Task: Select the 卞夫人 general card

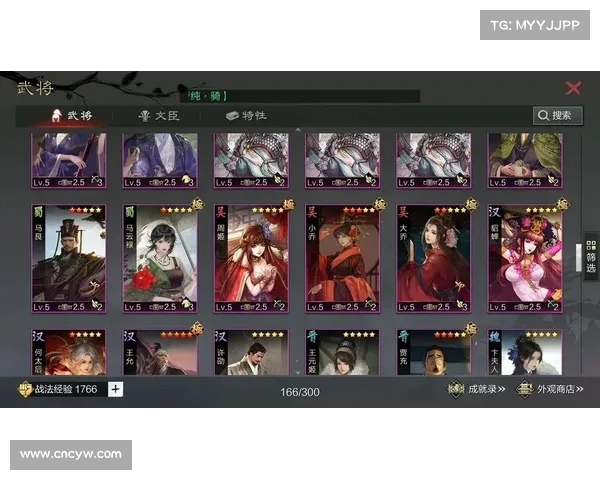Action: (525, 352)
